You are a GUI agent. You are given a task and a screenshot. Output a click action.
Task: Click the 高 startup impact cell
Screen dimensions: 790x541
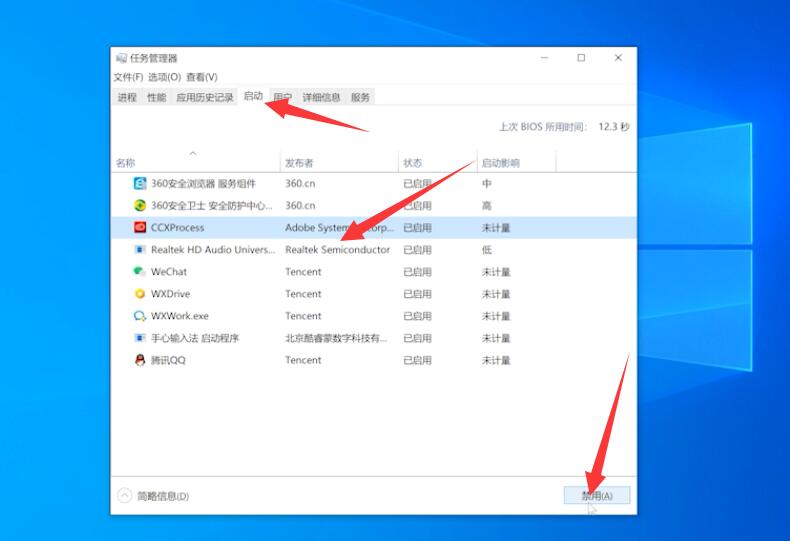pos(486,206)
